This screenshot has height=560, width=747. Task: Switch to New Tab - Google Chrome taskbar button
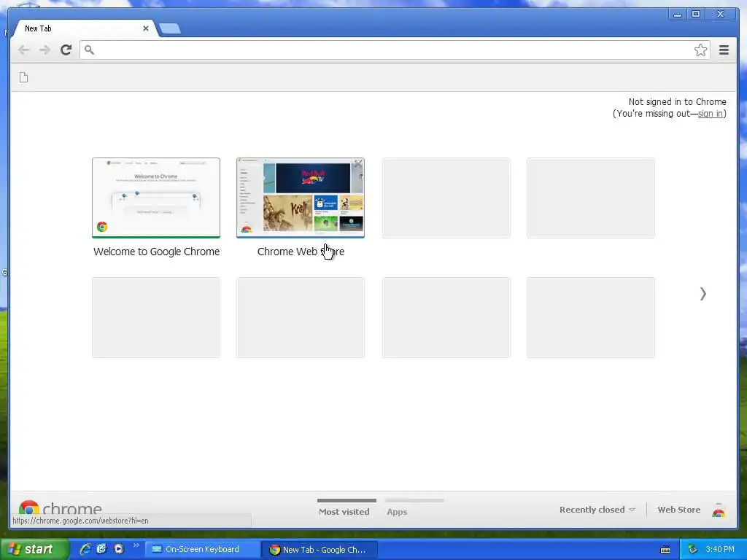(320, 550)
